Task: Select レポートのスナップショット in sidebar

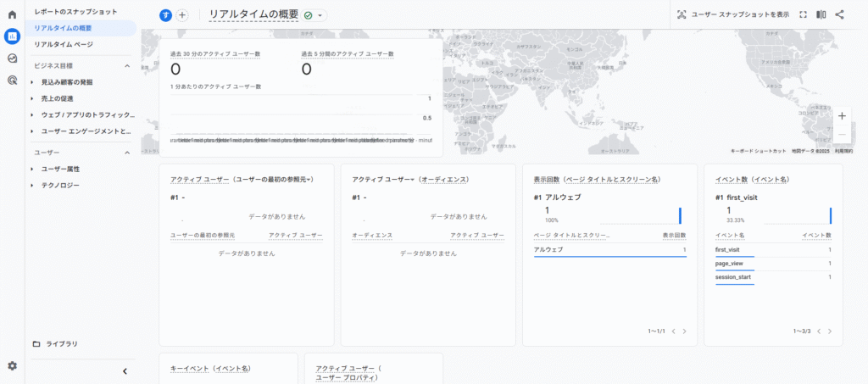Action: click(75, 12)
